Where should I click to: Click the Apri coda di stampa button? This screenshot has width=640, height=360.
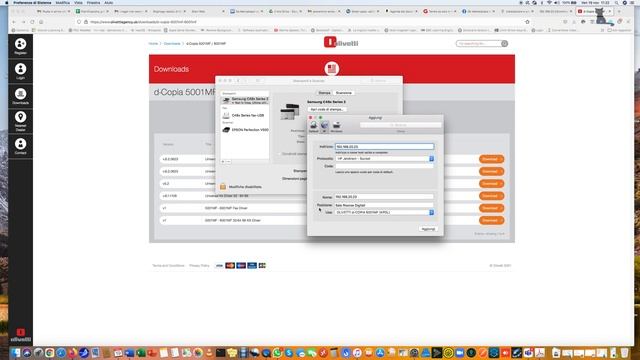tap(327, 109)
